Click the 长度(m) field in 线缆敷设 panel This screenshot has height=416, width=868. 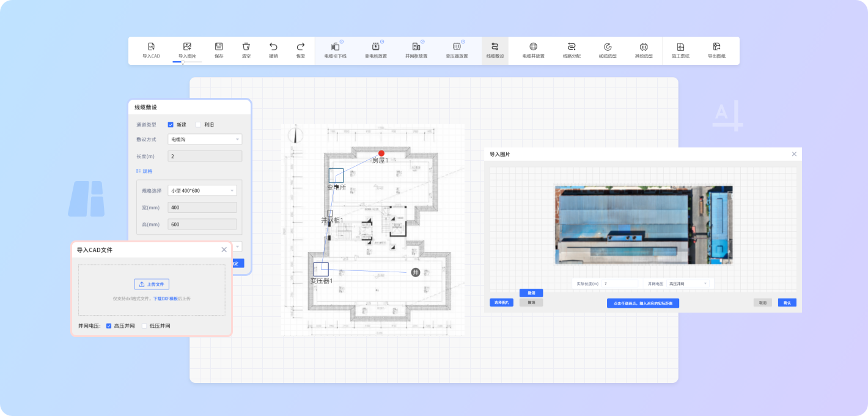pos(205,157)
